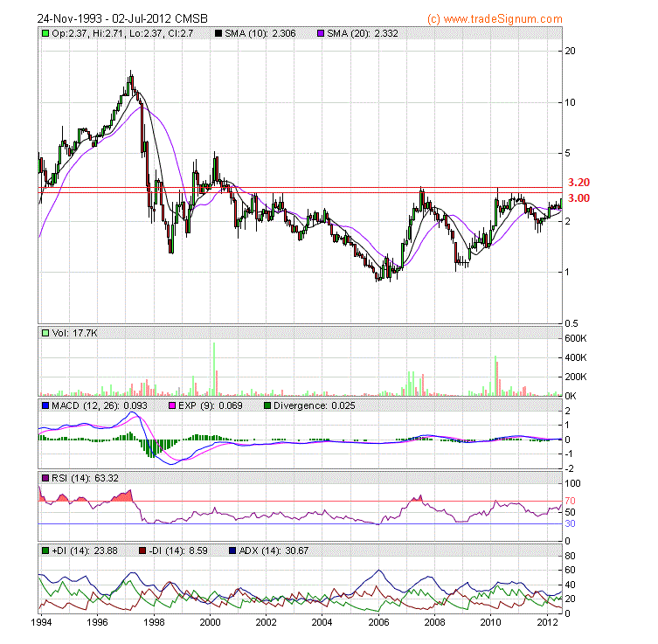Click the Divergence: 0.025 label

coord(315,405)
